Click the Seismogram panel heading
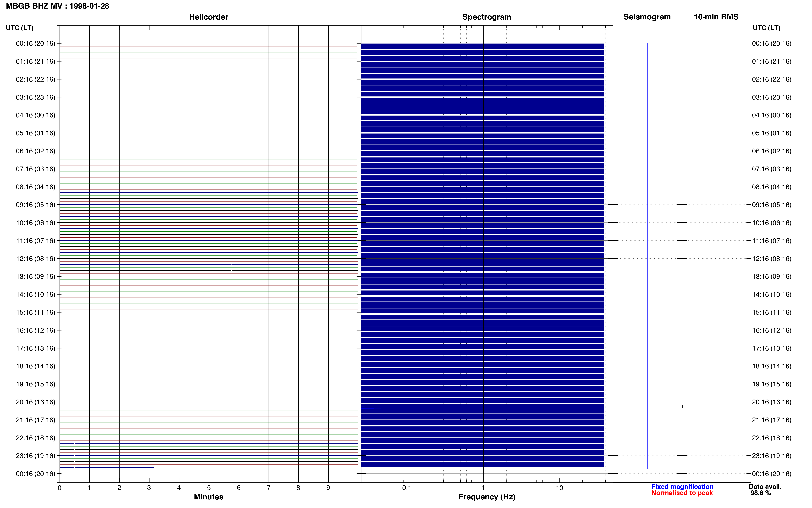 647,17
